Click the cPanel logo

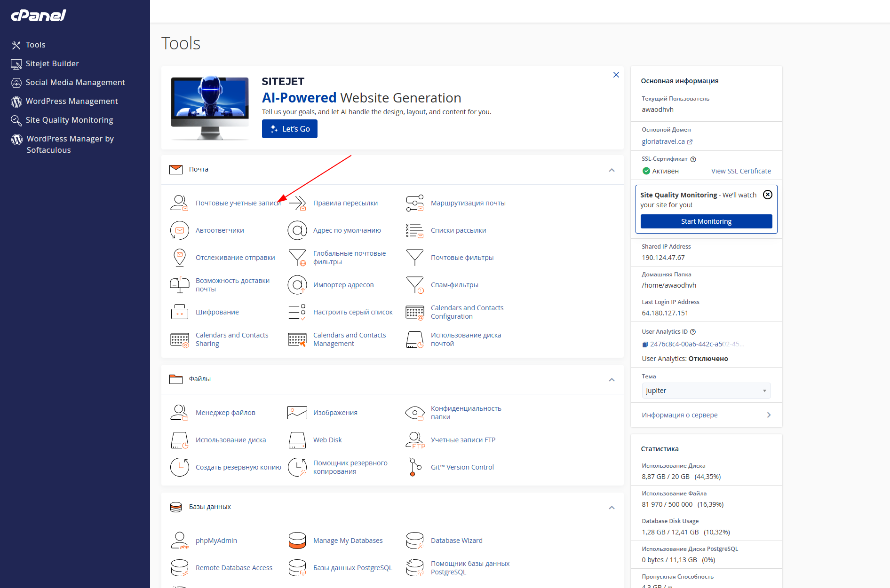click(39, 16)
